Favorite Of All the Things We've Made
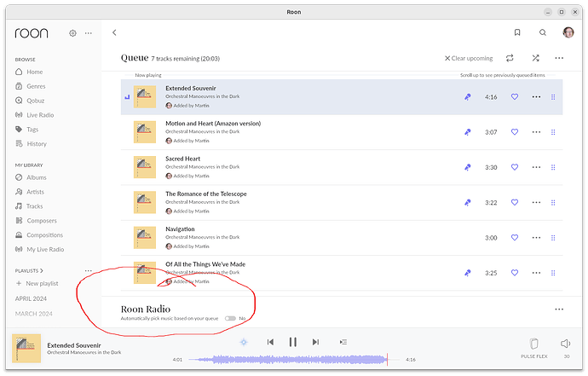Image resolution: width=588 pixels, height=376 pixels. (x=515, y=273)
